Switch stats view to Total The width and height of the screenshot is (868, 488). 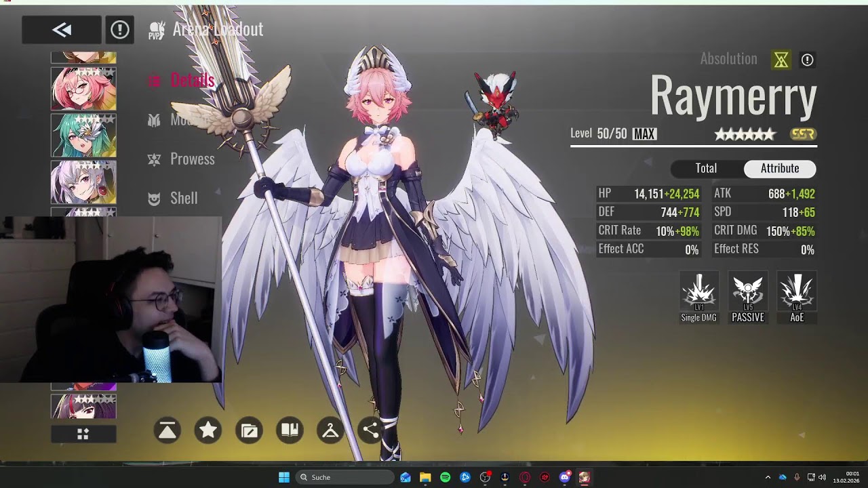(706, 168)
